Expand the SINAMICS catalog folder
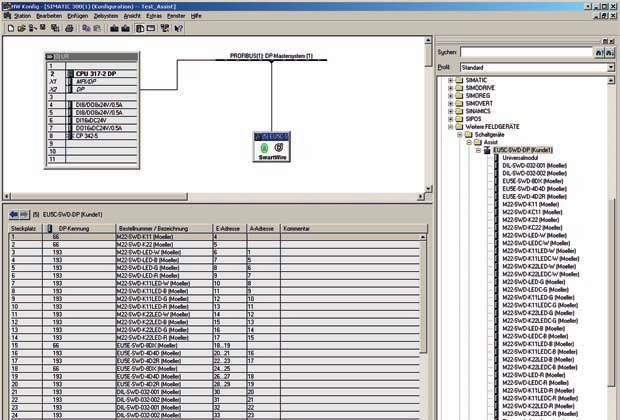This screenshot has height=420, width=620. pyautogui.click(x=450, y=111)
